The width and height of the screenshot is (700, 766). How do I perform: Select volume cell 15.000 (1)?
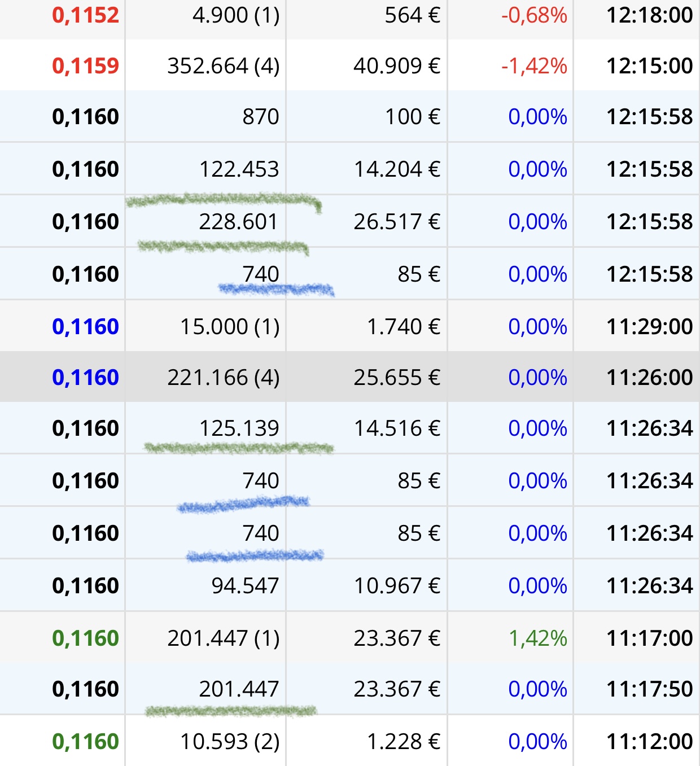tap(230, 327)
